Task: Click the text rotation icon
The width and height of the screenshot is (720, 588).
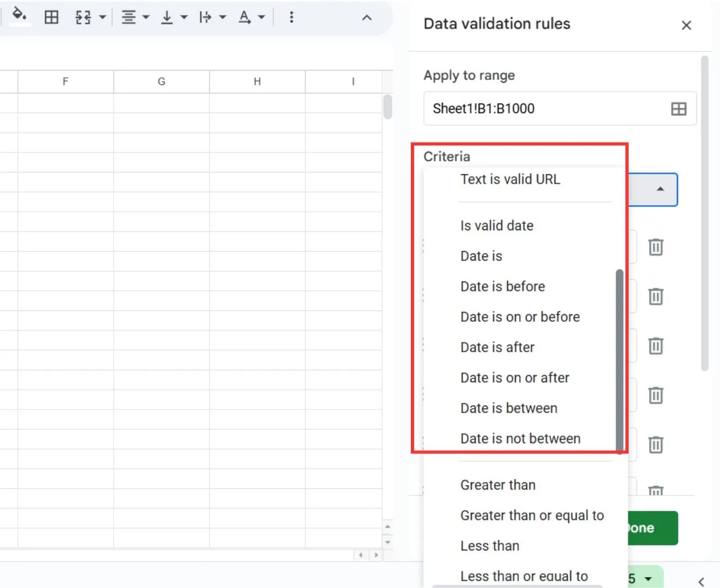Action: 245,17
